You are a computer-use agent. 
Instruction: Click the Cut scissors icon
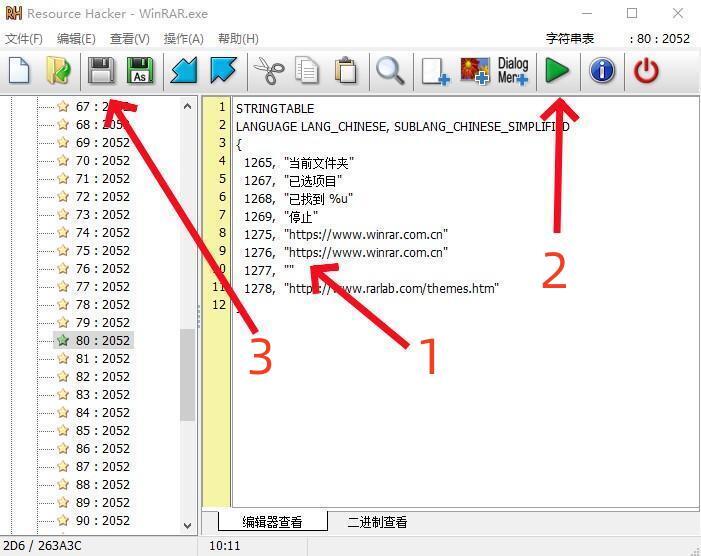click(268, 71)
